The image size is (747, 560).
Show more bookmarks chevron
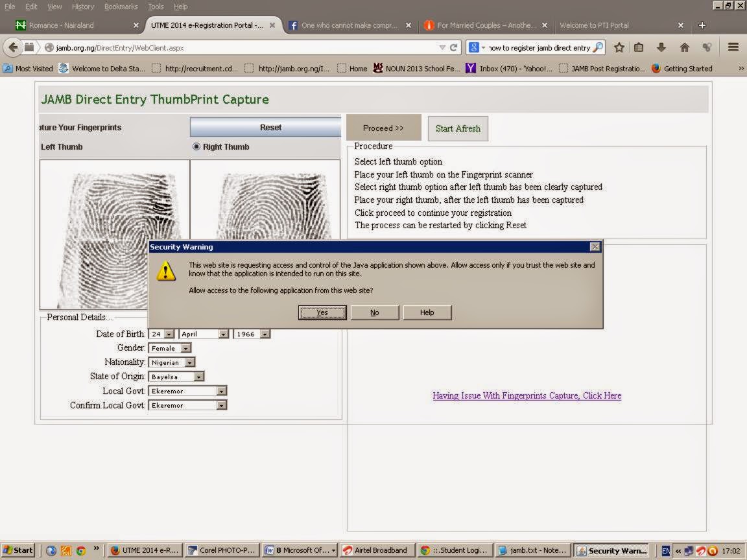click(741, 69)
